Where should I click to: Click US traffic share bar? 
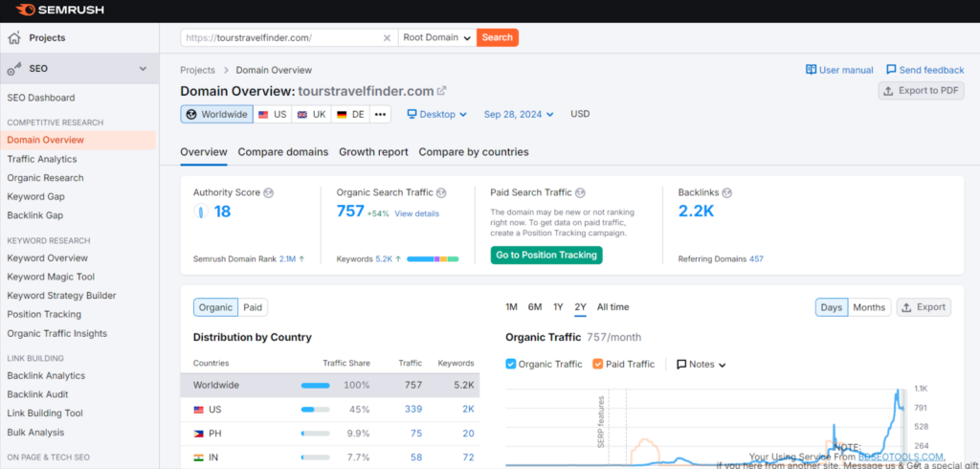tap(315, 410)
